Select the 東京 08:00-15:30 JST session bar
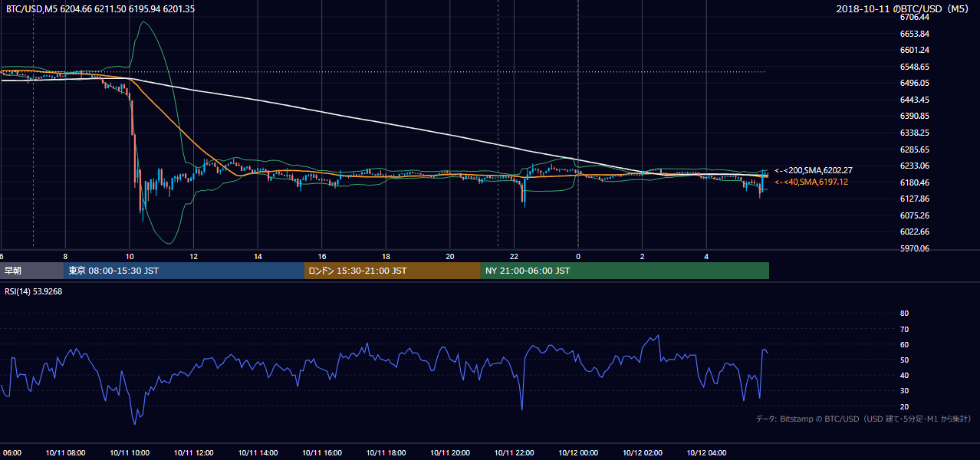The image size is (980, 460). pos(185,271)
